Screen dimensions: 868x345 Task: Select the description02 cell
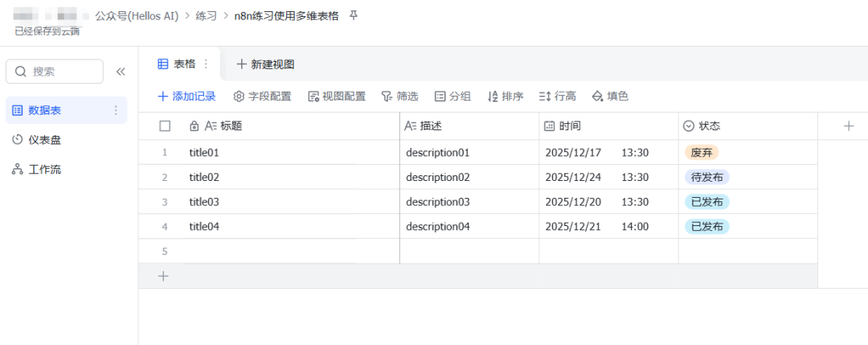pyautogui.click(x=469, y=177)
